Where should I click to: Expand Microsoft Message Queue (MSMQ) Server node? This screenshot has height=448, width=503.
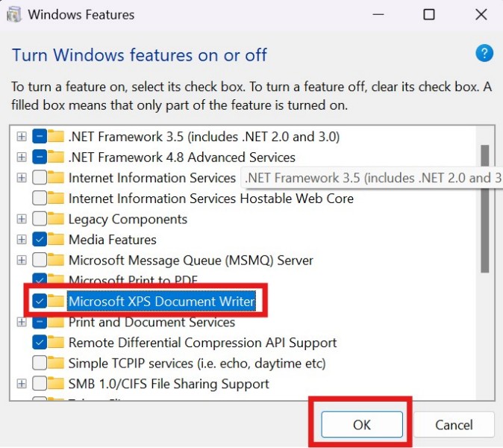click(22, 261)
